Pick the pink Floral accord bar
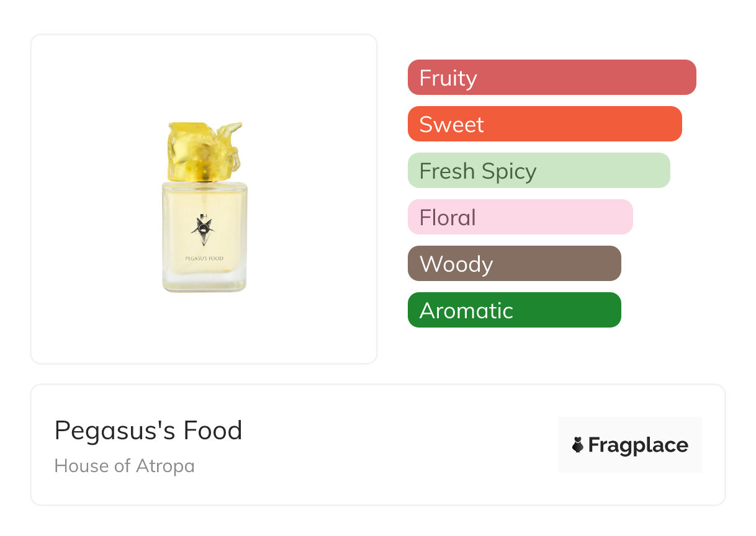The width and height of the screenshot is (756, 536). [x=520, y=217]
